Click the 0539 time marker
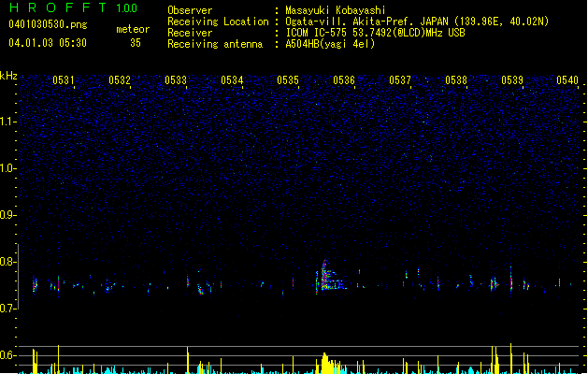The image size is (588, 374). pos(512,80)
